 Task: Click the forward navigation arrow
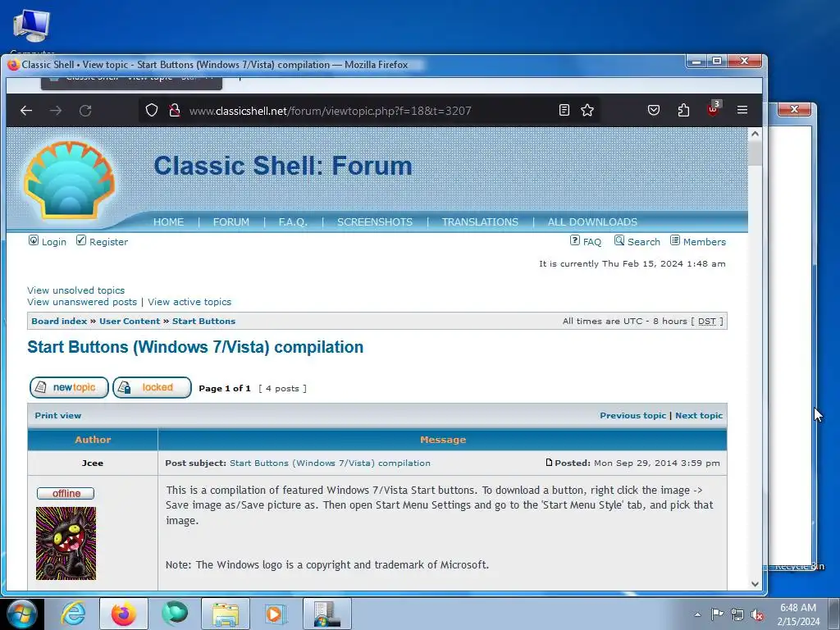pos(56,111)
